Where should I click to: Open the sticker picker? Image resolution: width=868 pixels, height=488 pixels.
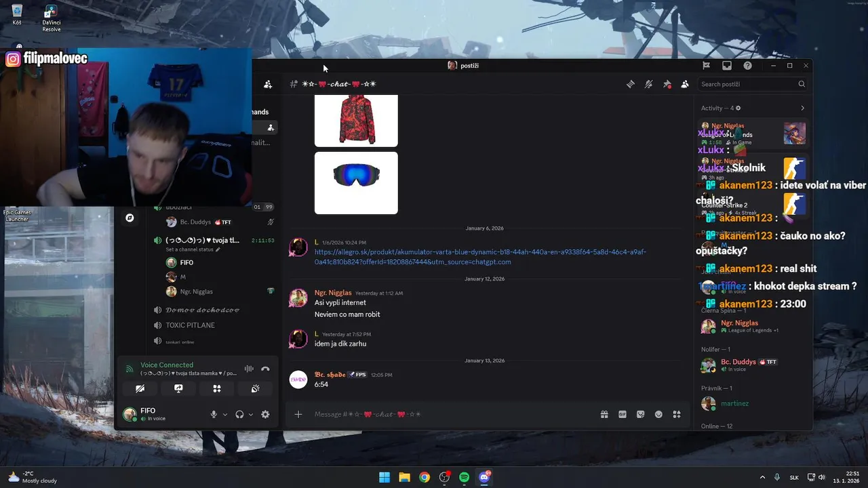pyautogui.click(x=641, y=414)
